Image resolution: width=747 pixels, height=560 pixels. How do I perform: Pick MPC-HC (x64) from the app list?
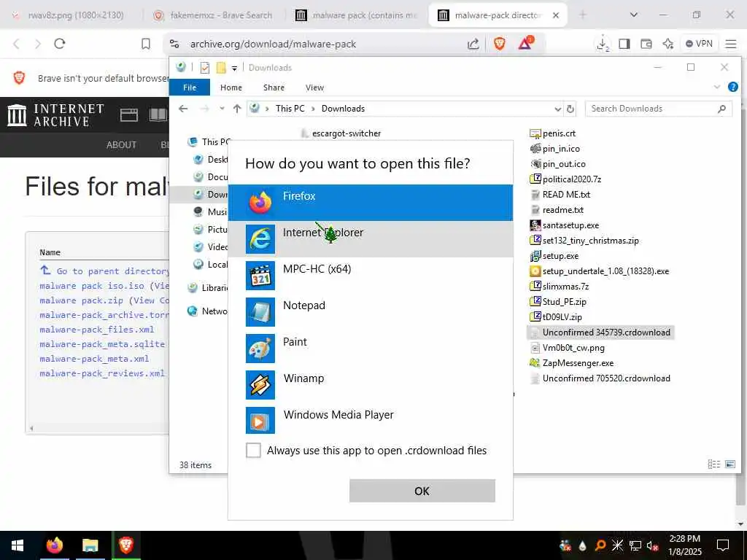point(371,276)
